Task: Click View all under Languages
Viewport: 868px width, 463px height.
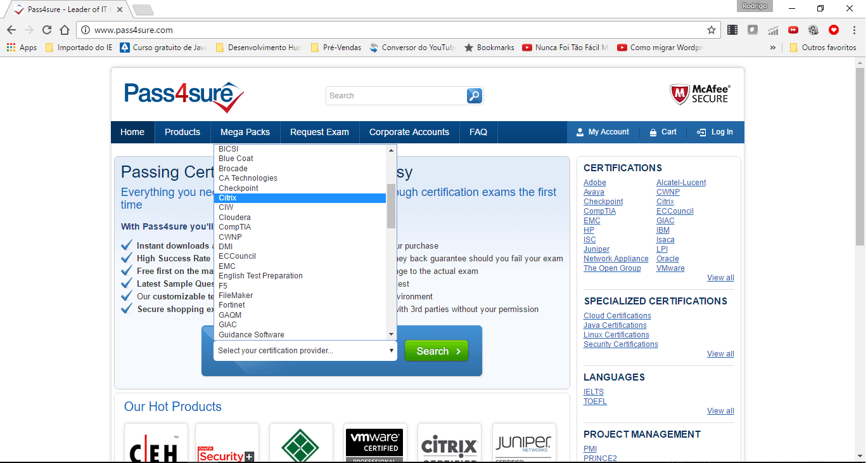Action: (x=720, y=411)
